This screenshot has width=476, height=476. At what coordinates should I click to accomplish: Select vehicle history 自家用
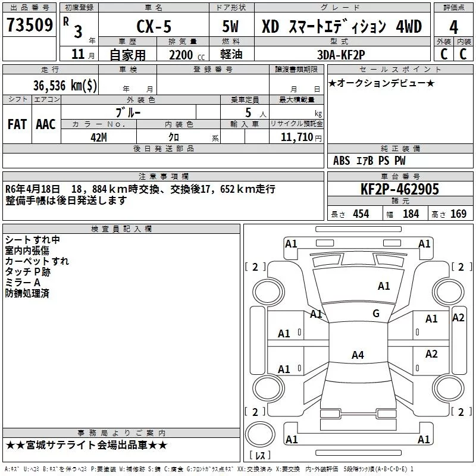[x=127, y=55]
